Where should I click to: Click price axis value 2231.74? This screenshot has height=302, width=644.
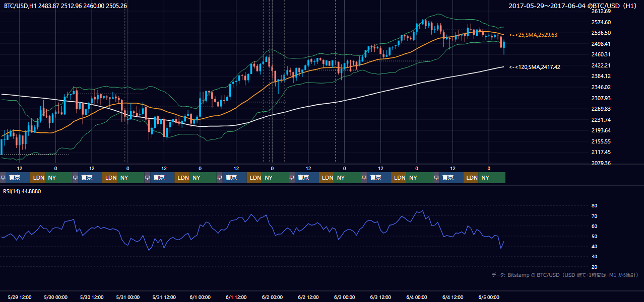(601, 120)
